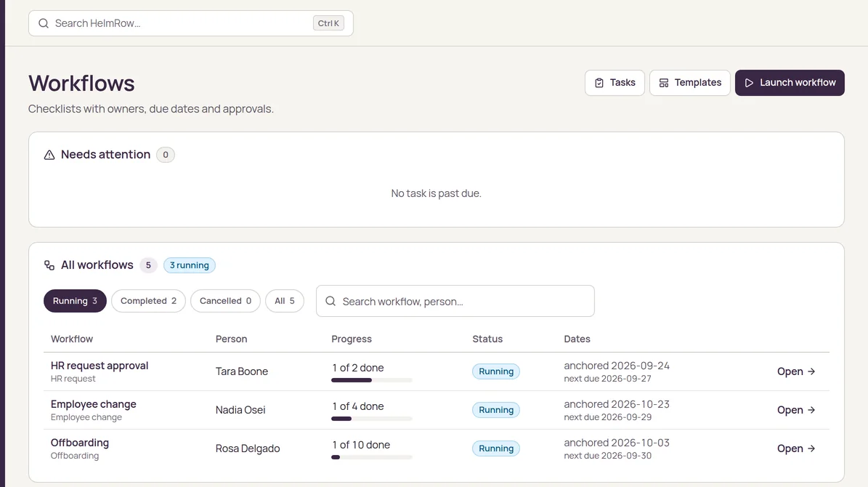Click the All workflows heading

click(97, 265)
